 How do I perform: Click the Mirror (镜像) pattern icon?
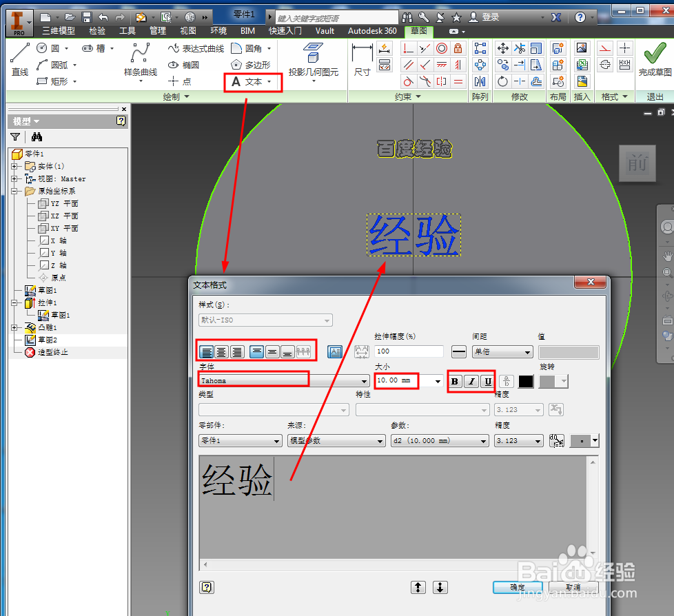(x=480, y=81)
